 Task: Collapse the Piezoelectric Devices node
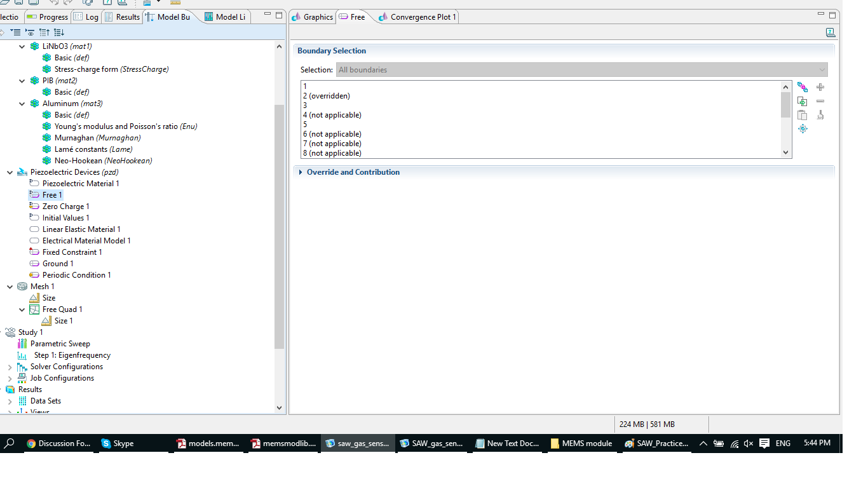[10, 172]
